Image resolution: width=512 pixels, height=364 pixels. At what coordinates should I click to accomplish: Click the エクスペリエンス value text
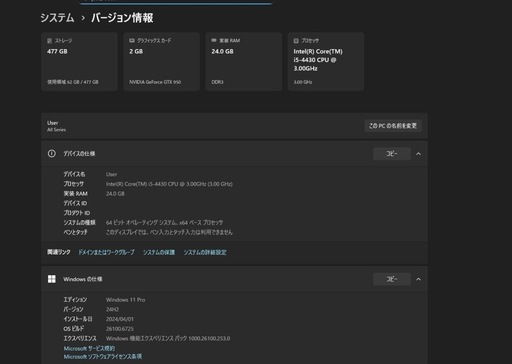[x=168, y=338]
